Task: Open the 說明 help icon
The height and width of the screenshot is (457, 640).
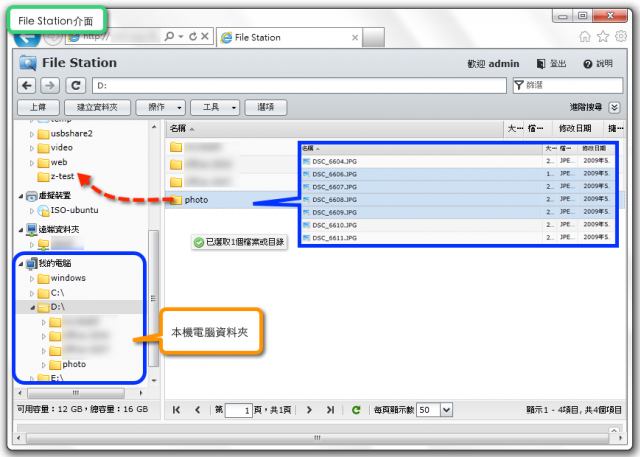Action: coord(588,64)
